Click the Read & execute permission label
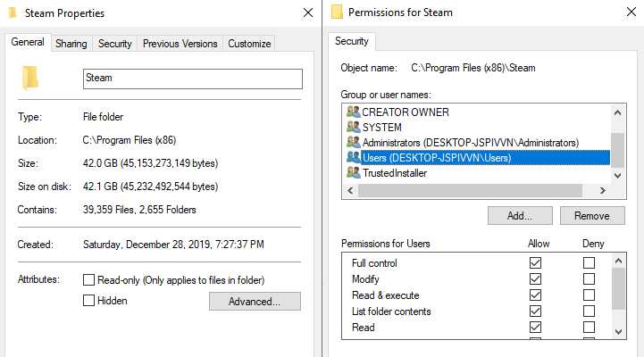644x357 pixels. 385,295
